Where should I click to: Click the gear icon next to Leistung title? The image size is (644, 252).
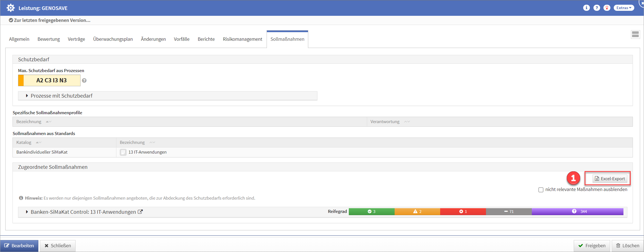point(11,8)
